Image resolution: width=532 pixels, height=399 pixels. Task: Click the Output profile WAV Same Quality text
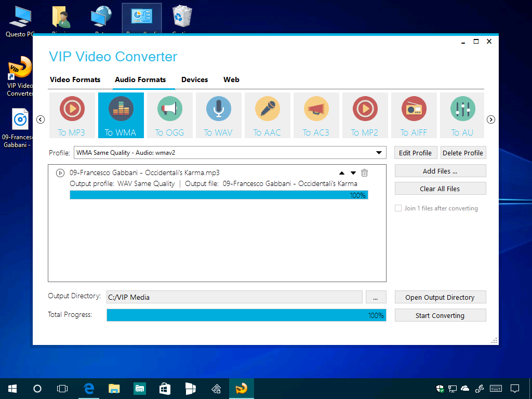coord(122,183)
